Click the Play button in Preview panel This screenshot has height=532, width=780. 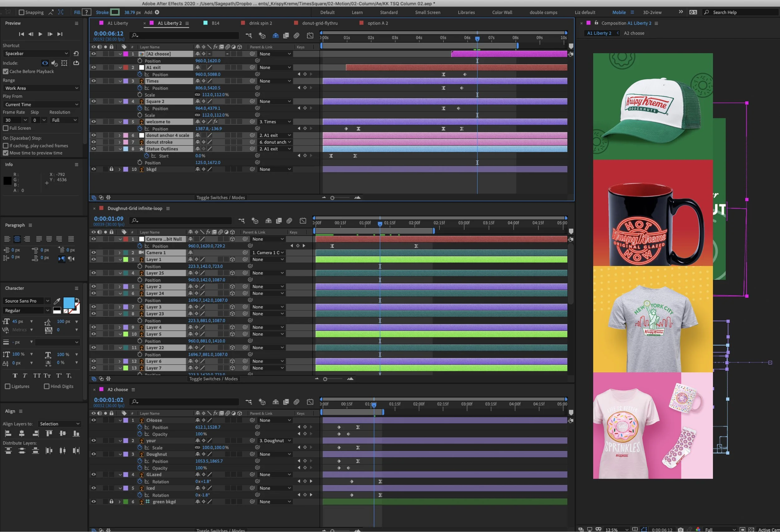click(40, 34)
